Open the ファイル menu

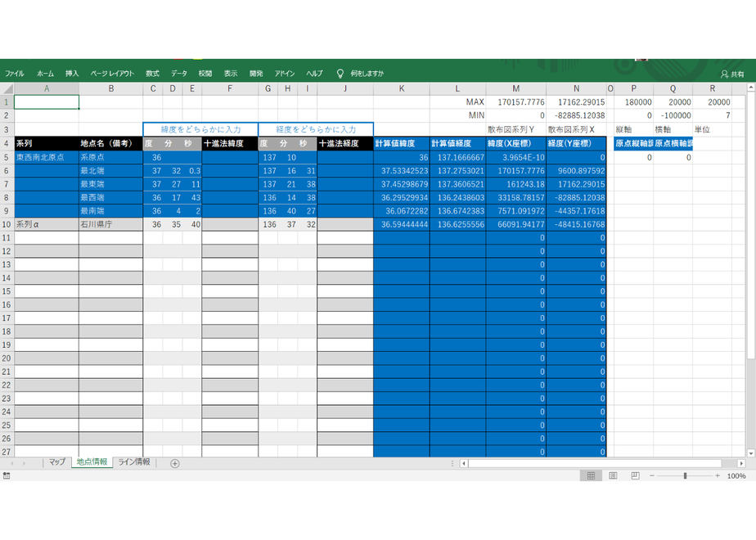coord(15,74)
